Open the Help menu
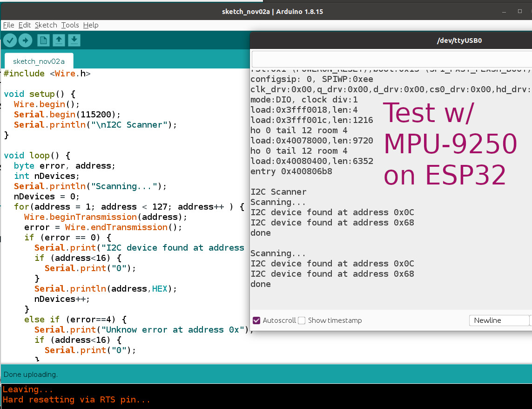The width and height of the screenshot is (532, 409). pyautogui.click(x=91, y=25)
